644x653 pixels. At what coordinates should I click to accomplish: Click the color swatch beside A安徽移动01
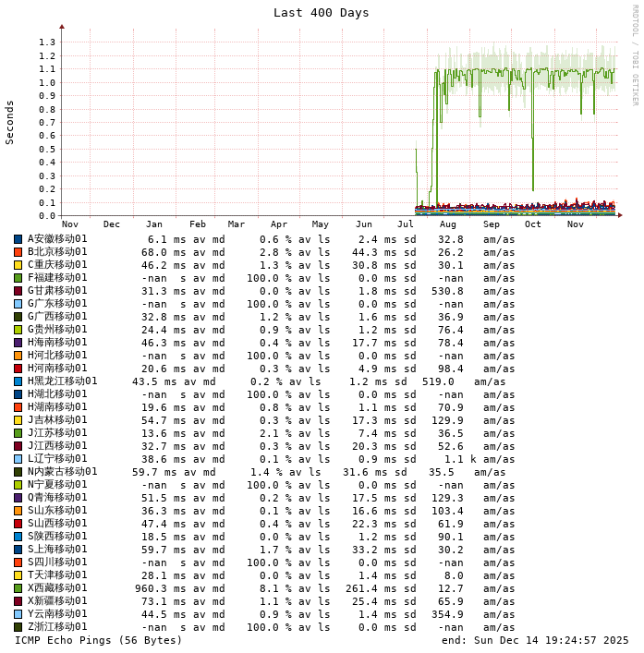[18, 239]
